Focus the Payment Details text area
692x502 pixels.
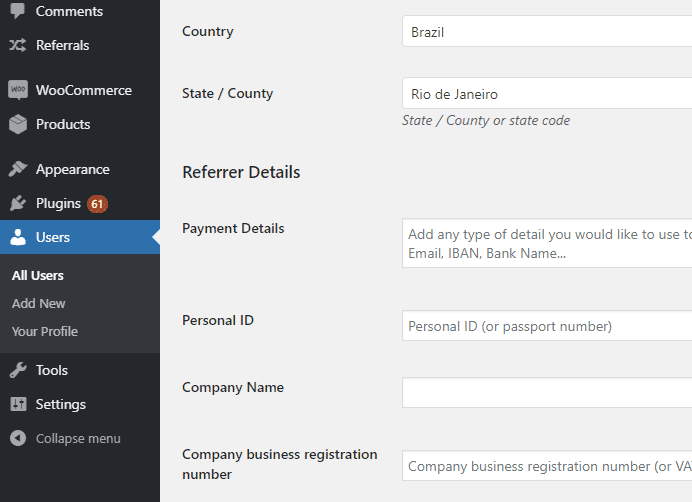[547, 243]
